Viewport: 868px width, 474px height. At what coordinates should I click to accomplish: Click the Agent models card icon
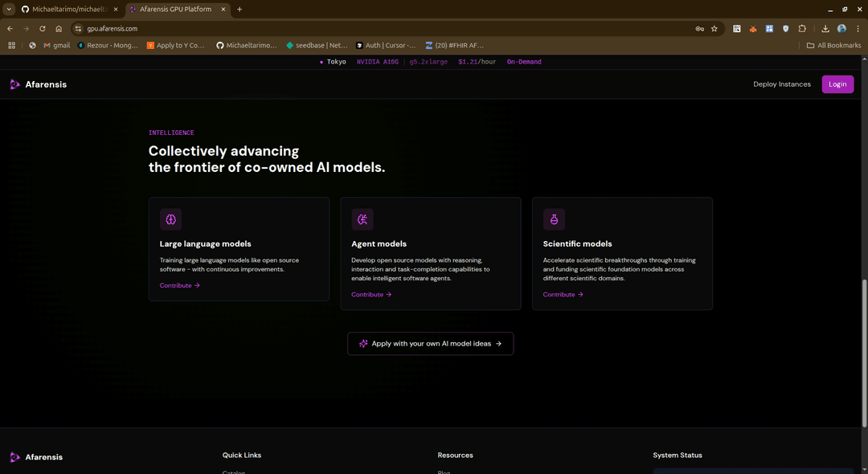point(362,219)
